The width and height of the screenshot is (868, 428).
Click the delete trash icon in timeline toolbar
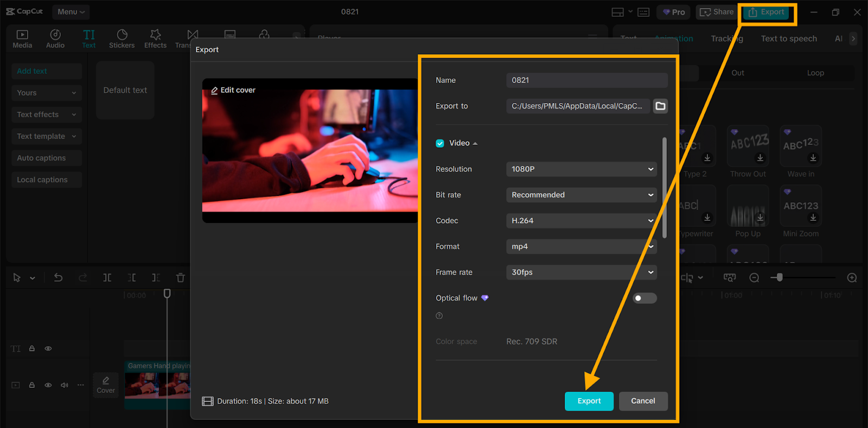pyautogui.click(x=180, y=278)
